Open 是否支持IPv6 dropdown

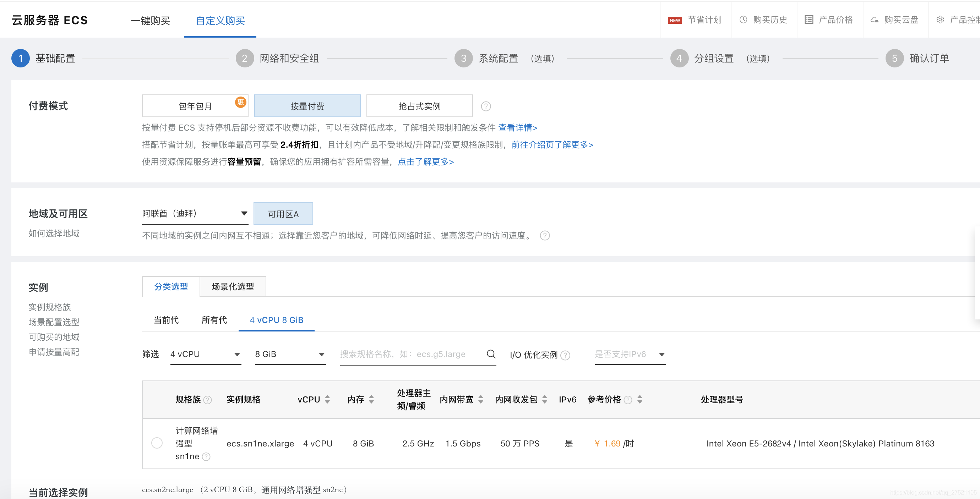pyautogui.click(x=630, y=354)
